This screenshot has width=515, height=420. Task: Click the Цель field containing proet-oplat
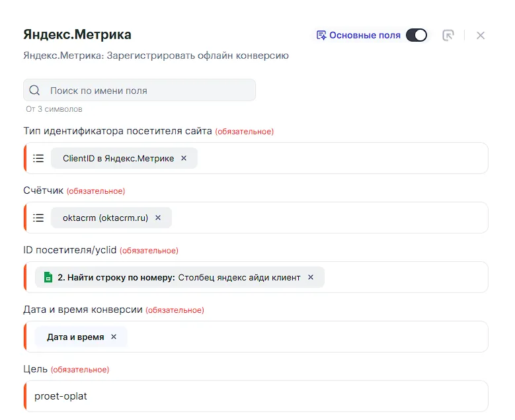(258, 396)
